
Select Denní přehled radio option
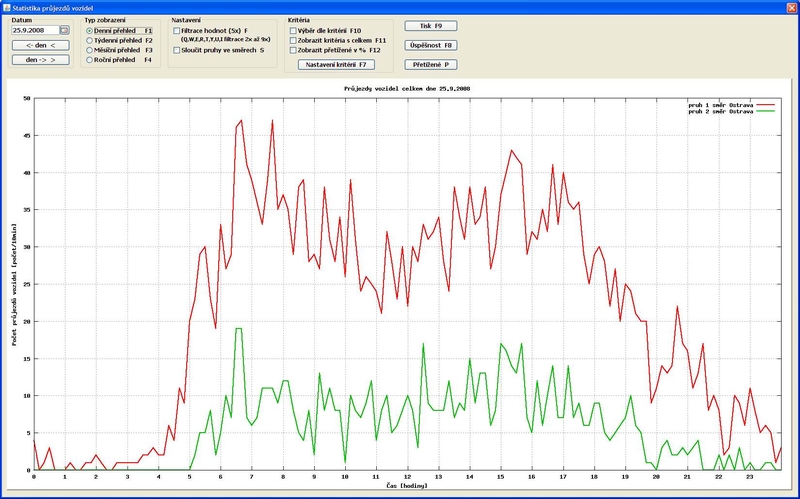click(x=90, y=31)
